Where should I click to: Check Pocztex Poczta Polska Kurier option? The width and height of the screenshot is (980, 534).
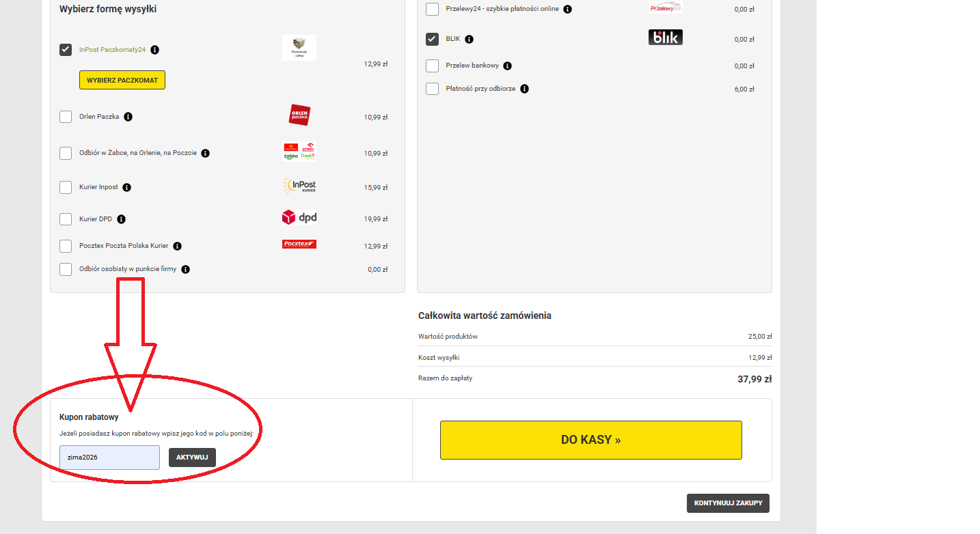click(66, 246)
